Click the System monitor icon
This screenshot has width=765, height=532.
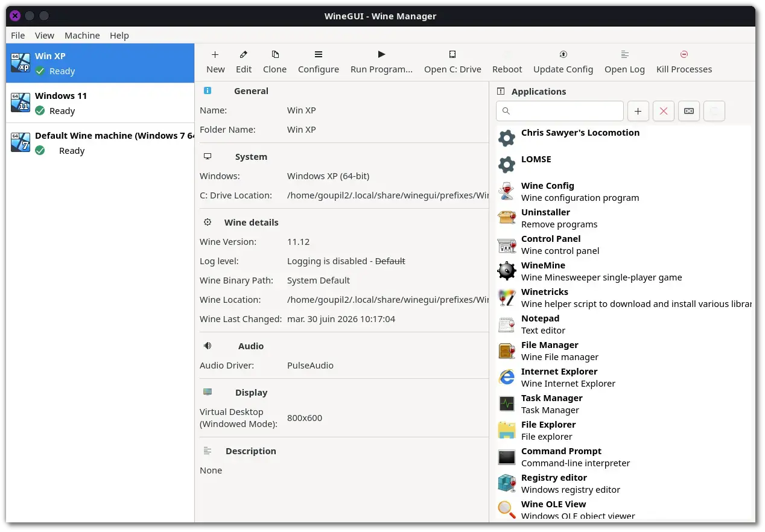[208, 156]
